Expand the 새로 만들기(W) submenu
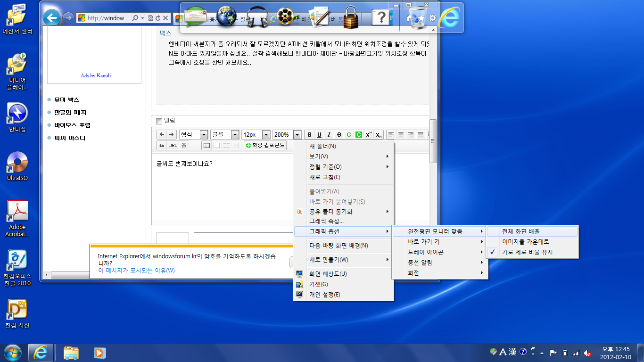644x362 pixels. click(x=343, y=260)
